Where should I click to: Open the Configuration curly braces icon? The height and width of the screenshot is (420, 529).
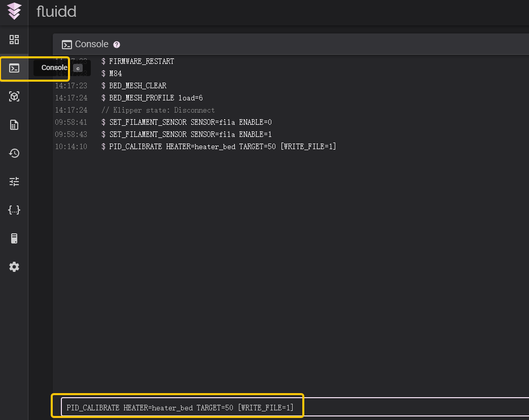pos(14,210)
